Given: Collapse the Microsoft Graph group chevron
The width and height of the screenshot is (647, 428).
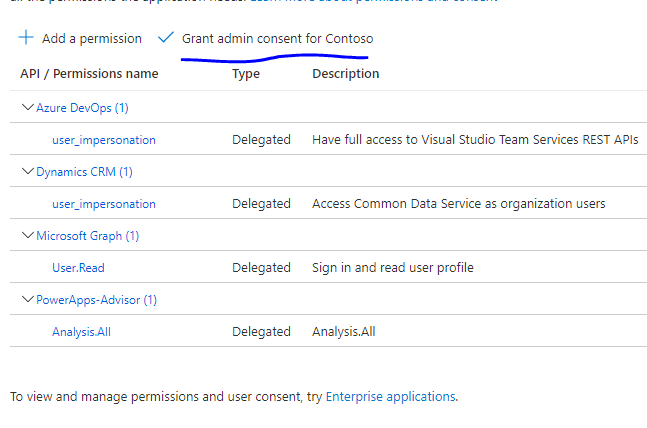Looking at the screenshot, I should [27, 235].
